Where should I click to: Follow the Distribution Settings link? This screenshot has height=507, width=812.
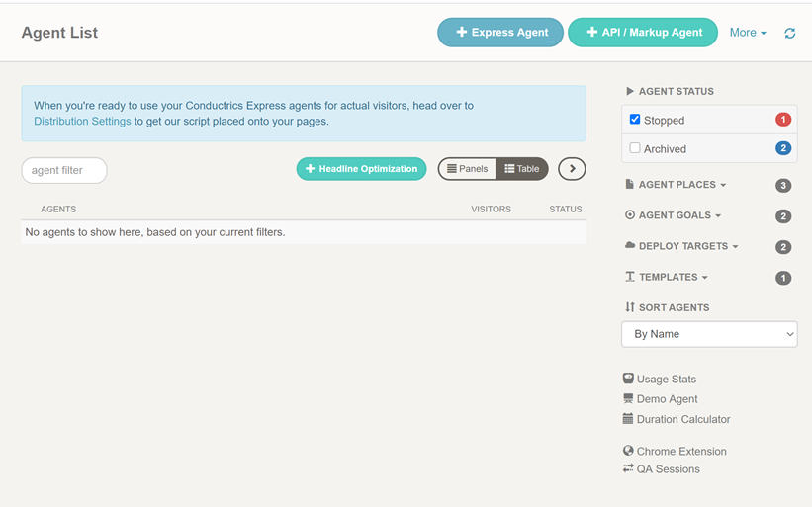tap(82, 122)
